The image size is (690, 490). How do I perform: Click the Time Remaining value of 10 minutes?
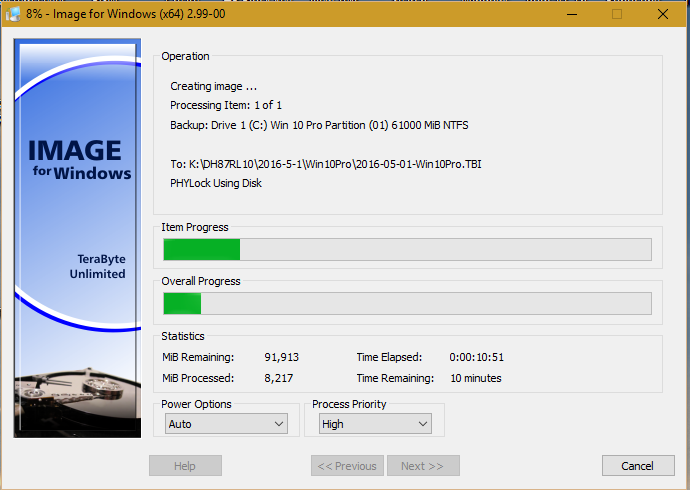tap(475, 378)
